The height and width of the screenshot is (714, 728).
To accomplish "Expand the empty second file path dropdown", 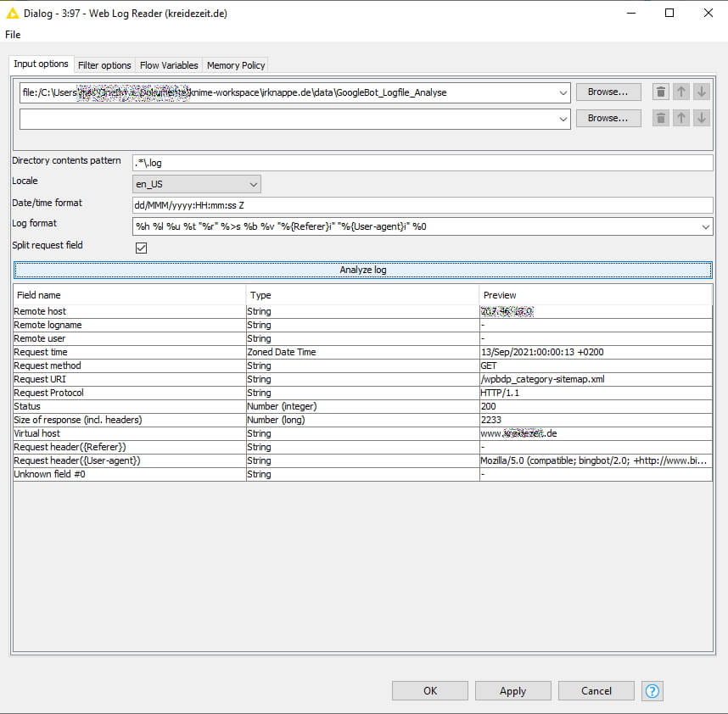I will pyautogui.click(x=563, y=120).
